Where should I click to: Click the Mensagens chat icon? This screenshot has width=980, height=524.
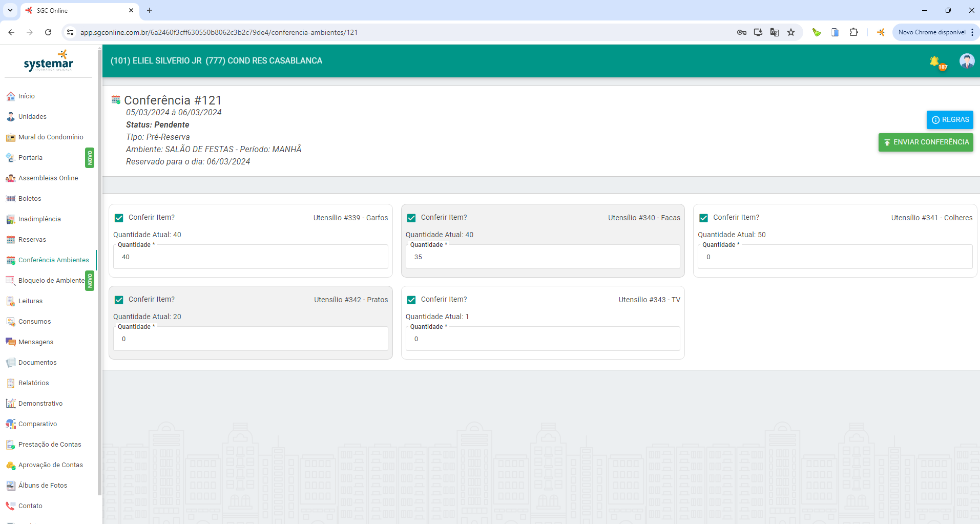pyautogui.click(x=10, y=342)
